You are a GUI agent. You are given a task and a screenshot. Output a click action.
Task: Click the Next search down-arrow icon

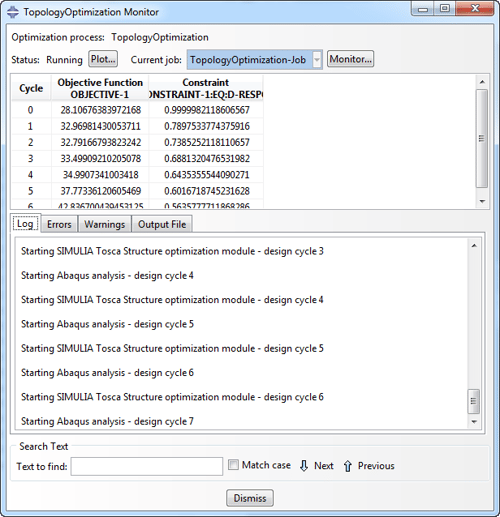coord(304,466)
